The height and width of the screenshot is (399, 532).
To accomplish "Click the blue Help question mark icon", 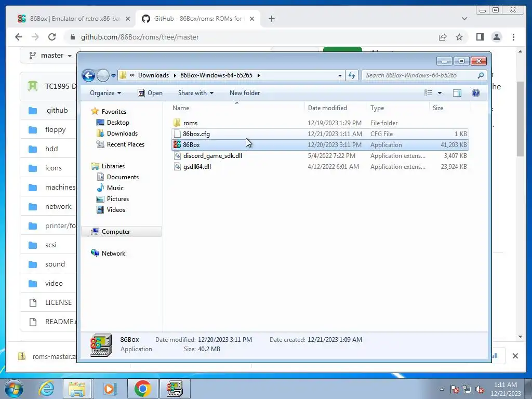I will 476,93.
